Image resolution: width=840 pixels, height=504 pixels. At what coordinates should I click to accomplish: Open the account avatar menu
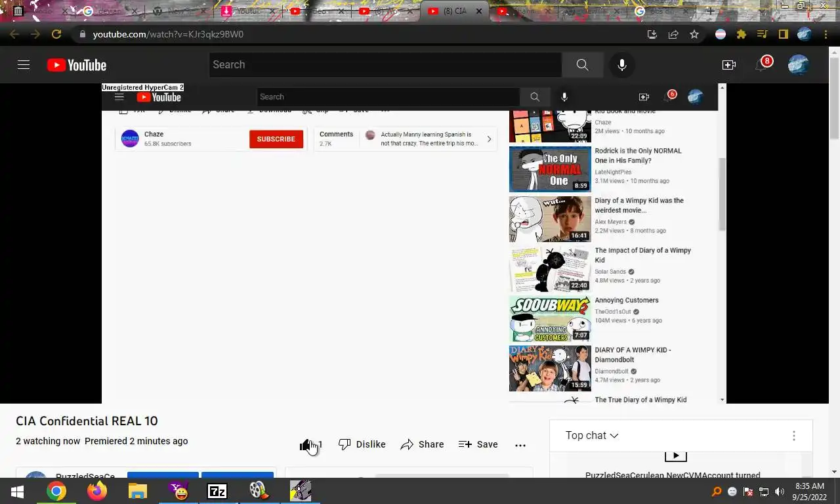point(799,64)
